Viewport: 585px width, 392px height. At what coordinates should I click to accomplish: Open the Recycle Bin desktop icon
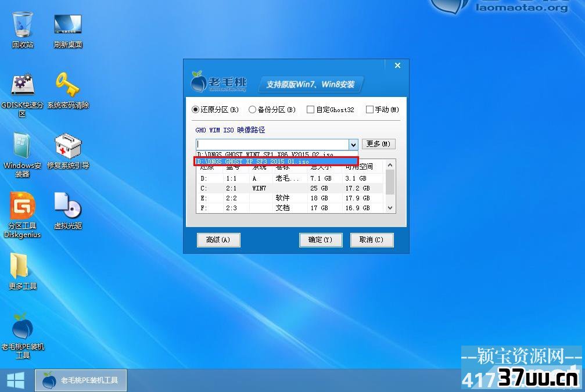[23, 30]
